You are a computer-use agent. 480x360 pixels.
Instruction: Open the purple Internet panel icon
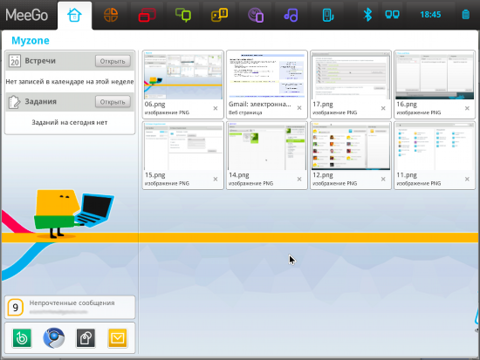point(256,15)
